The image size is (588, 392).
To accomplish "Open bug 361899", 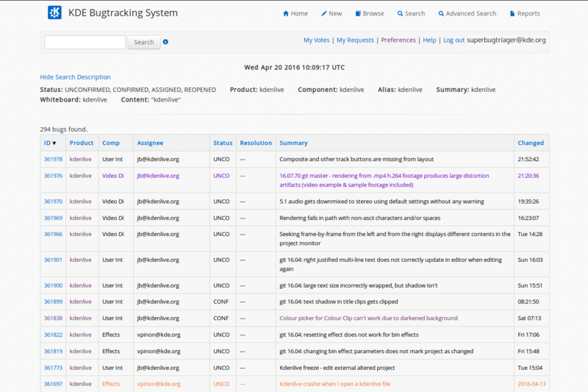I will [53, 302].
